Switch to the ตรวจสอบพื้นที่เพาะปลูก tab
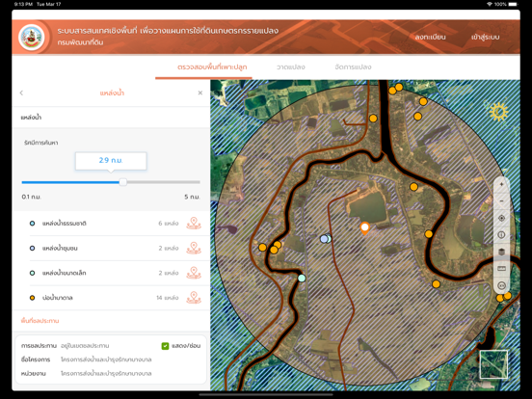This screenshot has height=399, width=532. 212,67
